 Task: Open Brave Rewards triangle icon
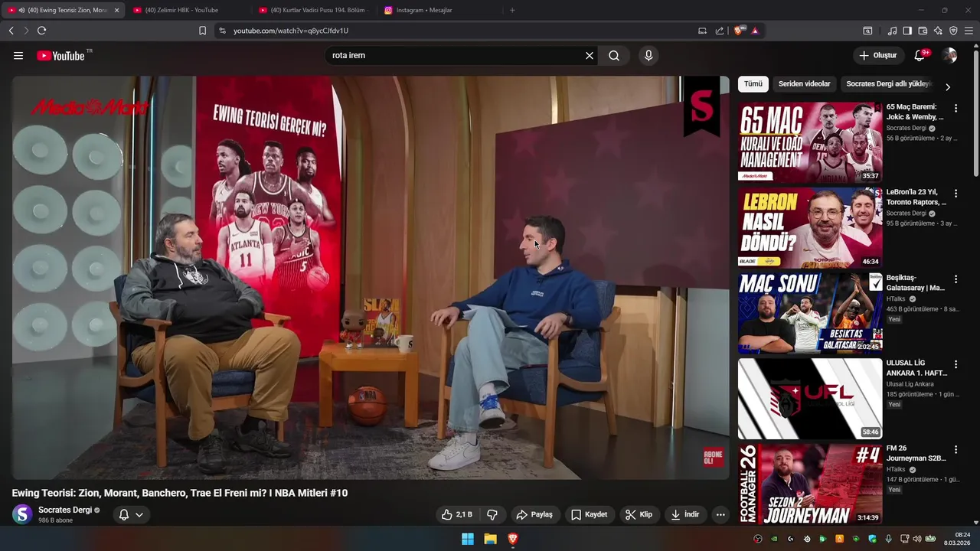point(755,31)
